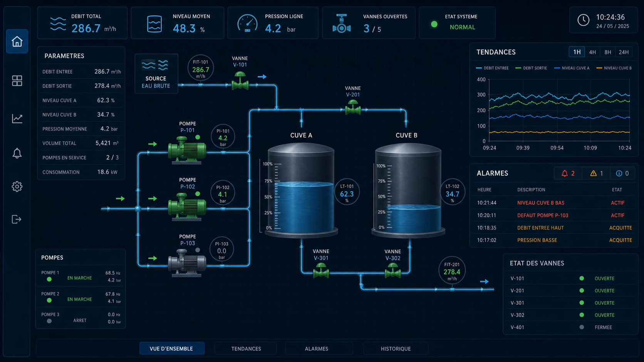
Task: Filter info alarms with blue info badge
Action: click(x=622, y=173)
